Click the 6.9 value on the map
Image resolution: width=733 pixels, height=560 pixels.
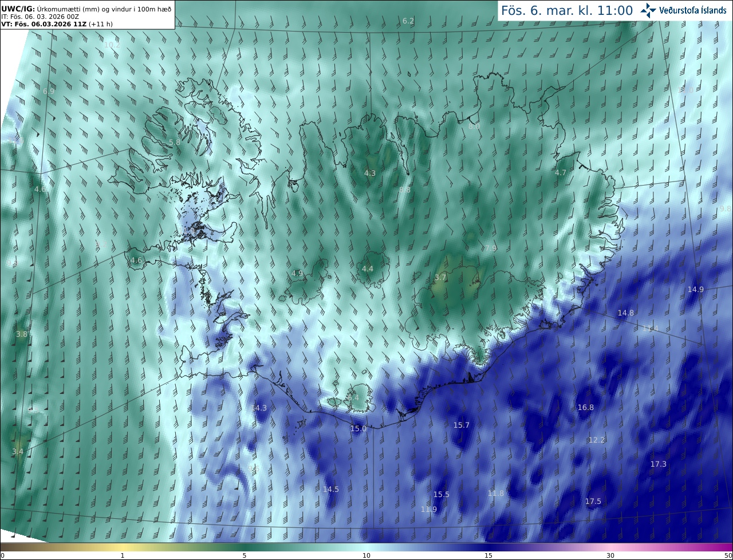pos(49,91)
